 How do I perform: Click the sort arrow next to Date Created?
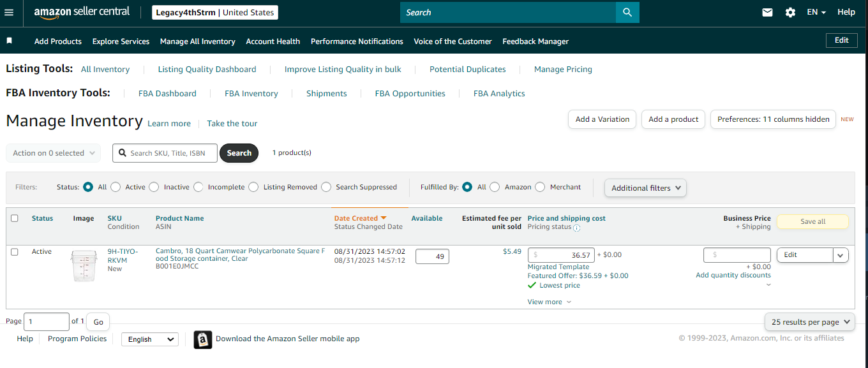[x=384, y=218]
